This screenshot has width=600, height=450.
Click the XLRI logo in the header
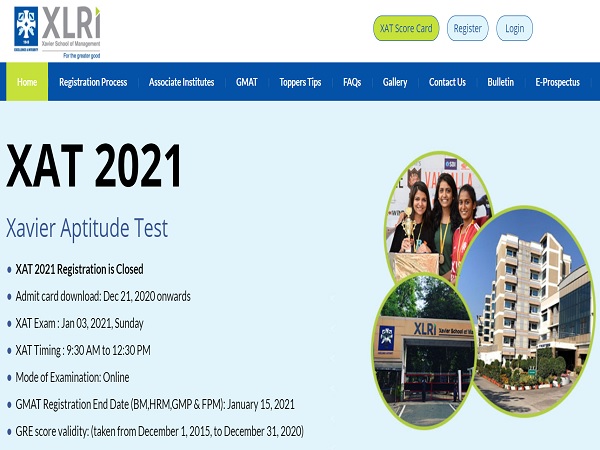pyautogui.click(x=57, y=33)
